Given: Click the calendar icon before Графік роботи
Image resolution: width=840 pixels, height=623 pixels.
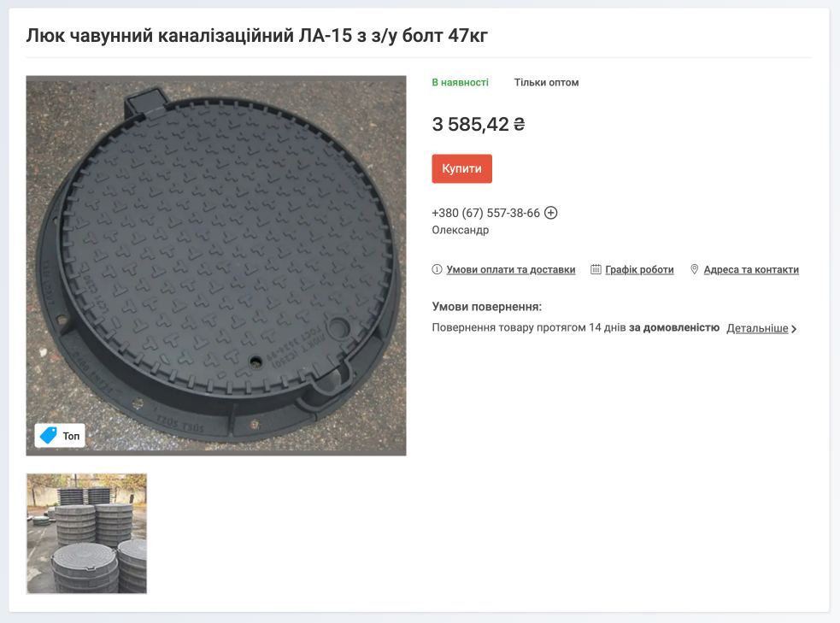Looking at the screenshot, I should 596,269.
